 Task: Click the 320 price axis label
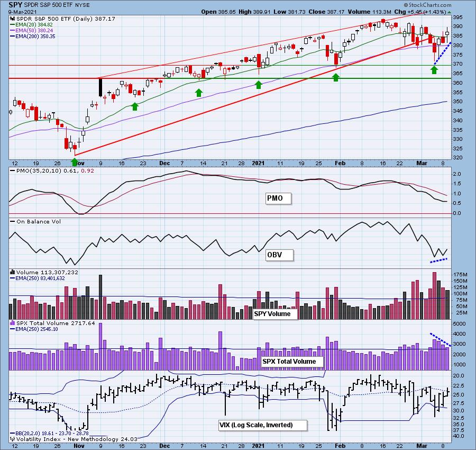(x=457, y=157)
